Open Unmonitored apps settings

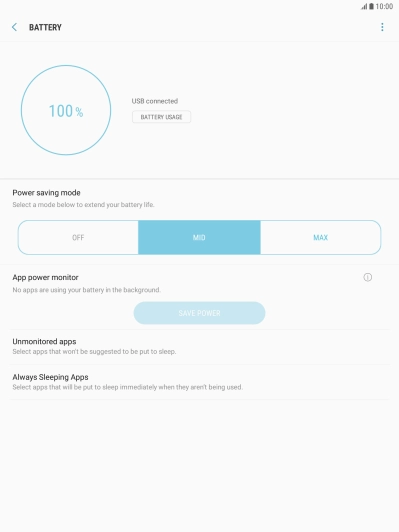pos(200,346)
